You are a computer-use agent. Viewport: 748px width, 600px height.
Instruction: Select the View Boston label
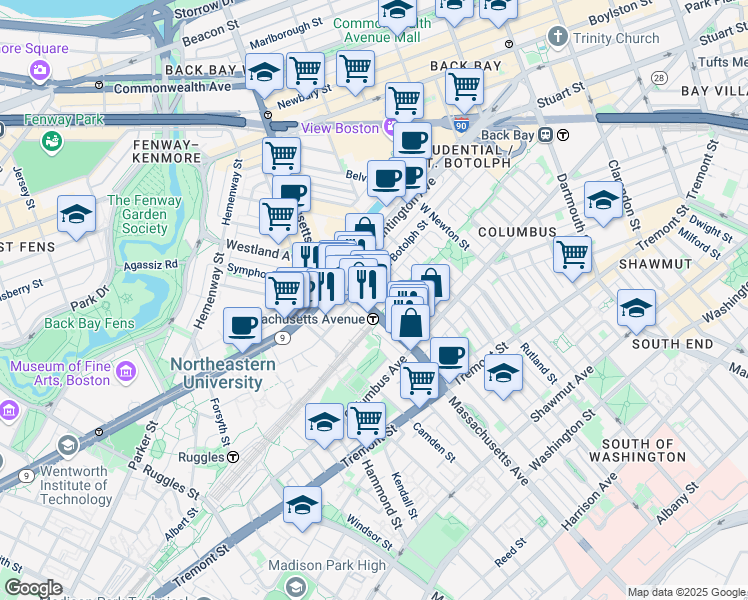340,128
